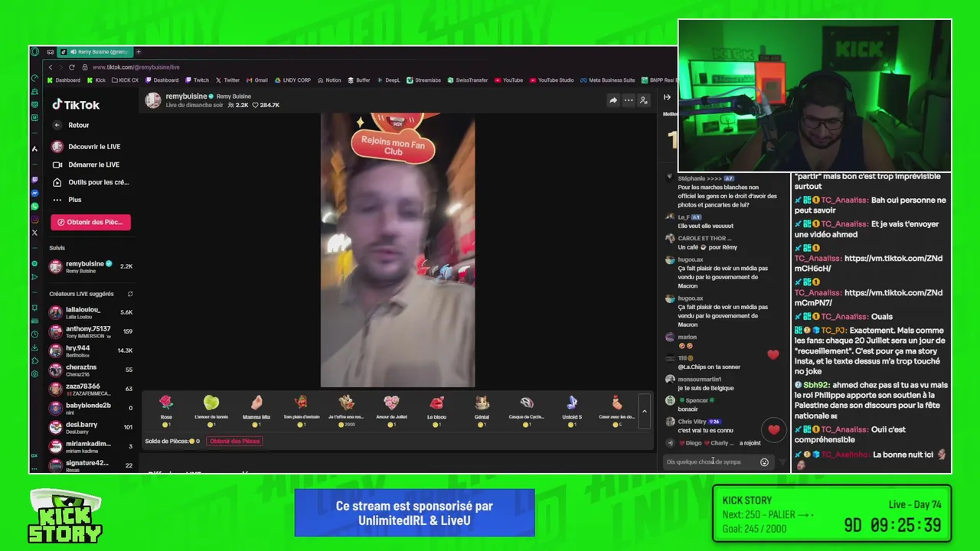Open the Twitch bookmark
Viewport: 980px width, 551px height.
coord(198,80)
